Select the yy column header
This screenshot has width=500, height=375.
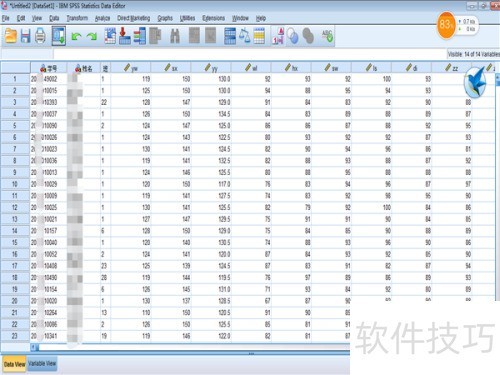(x=211, y=68)
